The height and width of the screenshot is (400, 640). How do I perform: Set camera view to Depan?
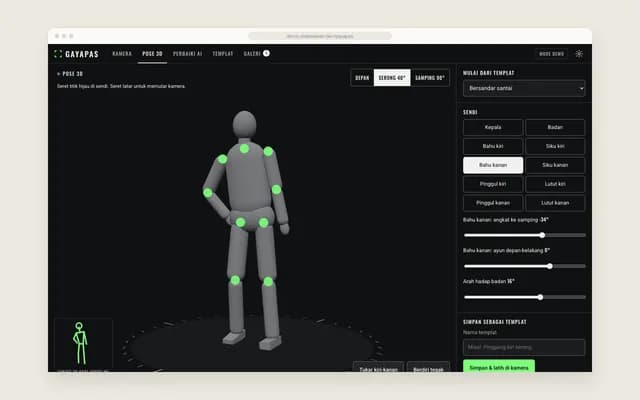362,78
